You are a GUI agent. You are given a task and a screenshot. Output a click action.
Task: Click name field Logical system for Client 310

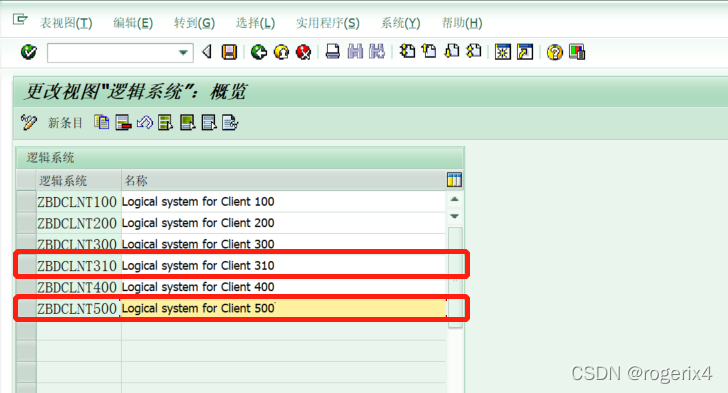click(x=283, y=266)
